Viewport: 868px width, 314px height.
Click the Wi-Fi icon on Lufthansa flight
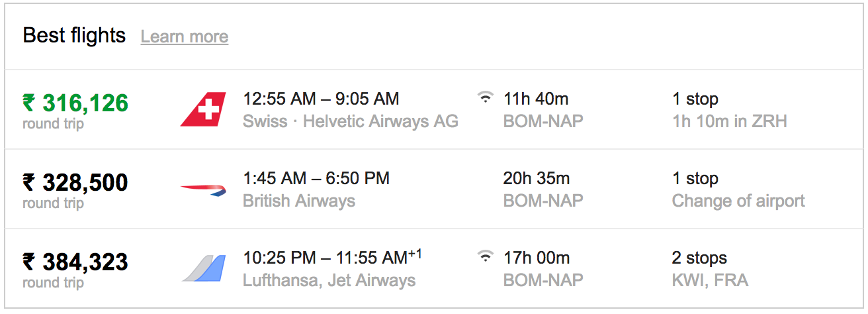coord(486,257)
